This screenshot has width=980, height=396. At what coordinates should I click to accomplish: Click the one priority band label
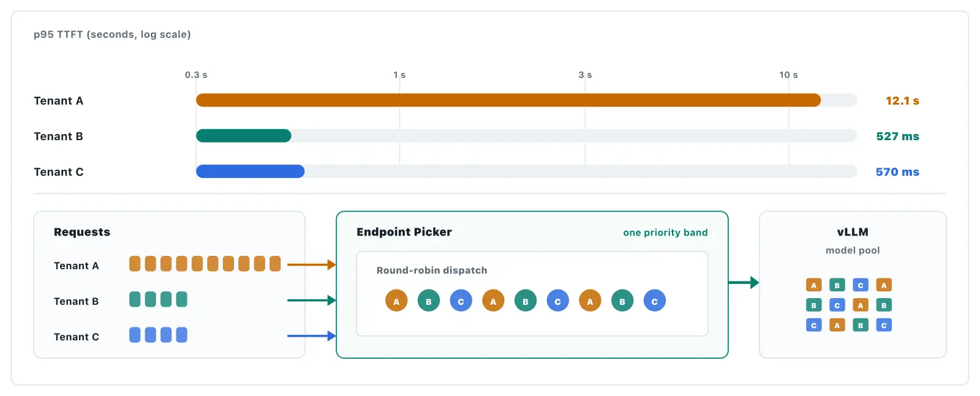pyautogui.click(x=665, y=233)
